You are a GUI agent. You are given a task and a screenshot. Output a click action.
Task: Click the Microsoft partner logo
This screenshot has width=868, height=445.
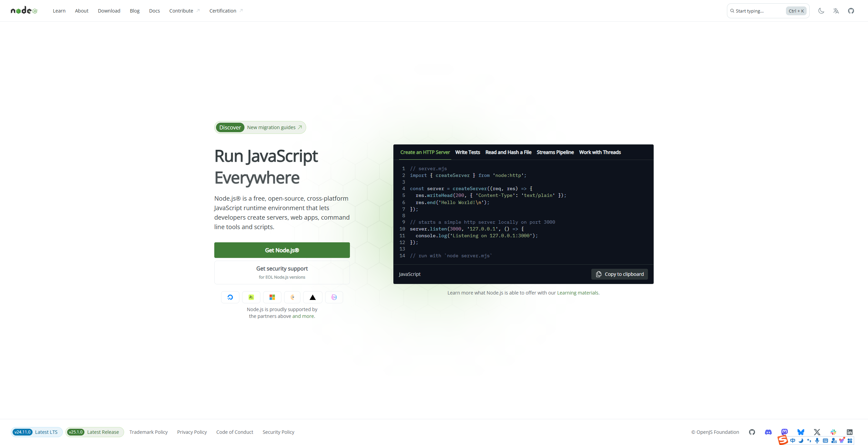point(272,297)
